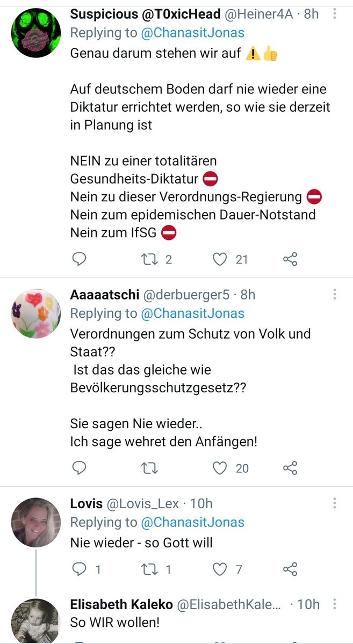Reply to Aaaaatschi's tweet
Viewport: 353px width, 644px height.
point(79,468)
